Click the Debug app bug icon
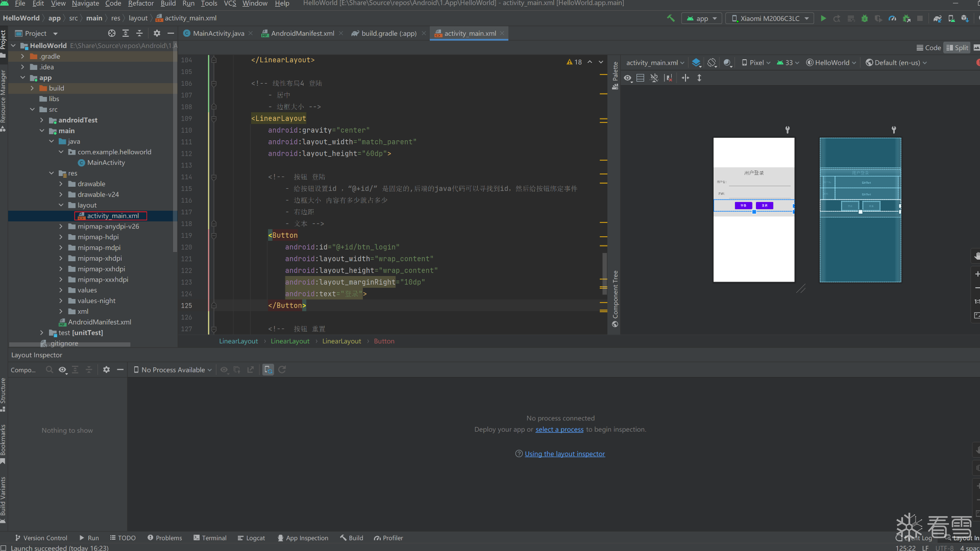 864,18
